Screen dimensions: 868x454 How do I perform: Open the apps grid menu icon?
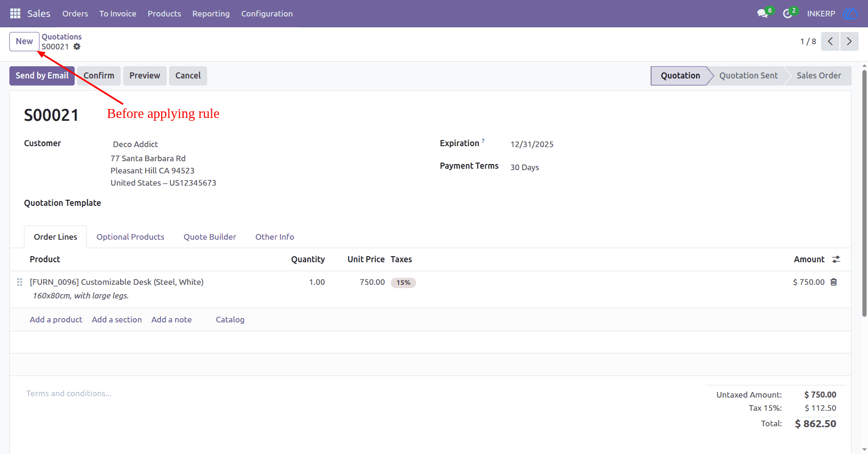point(15,14)
